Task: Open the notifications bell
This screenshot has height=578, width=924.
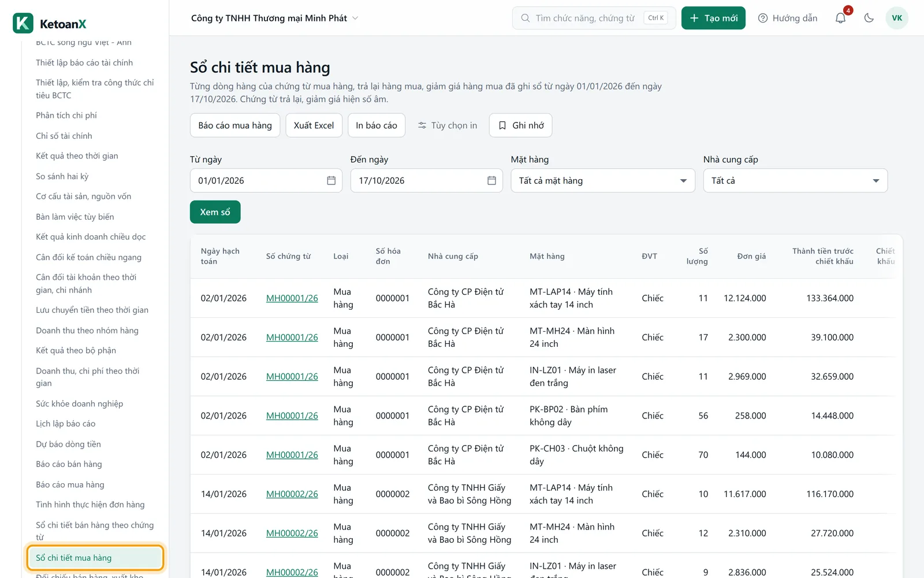Action: click(841, 18)
